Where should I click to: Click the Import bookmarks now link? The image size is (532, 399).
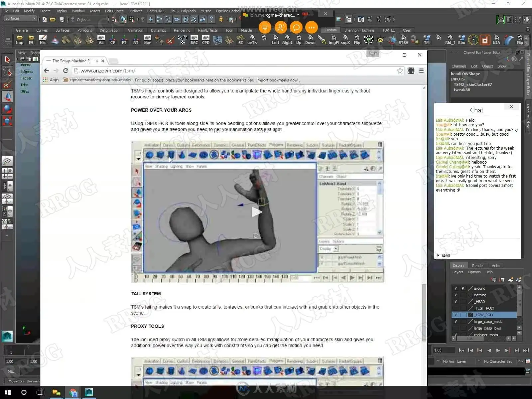coord(278,80)
